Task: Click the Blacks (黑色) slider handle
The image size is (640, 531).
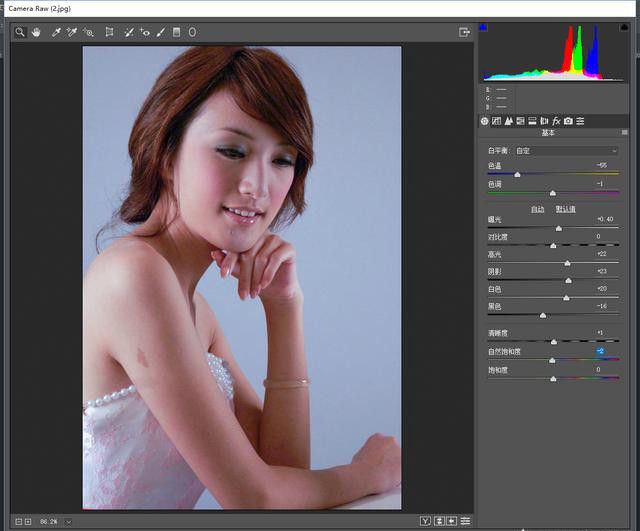Action: pos(543,315)
